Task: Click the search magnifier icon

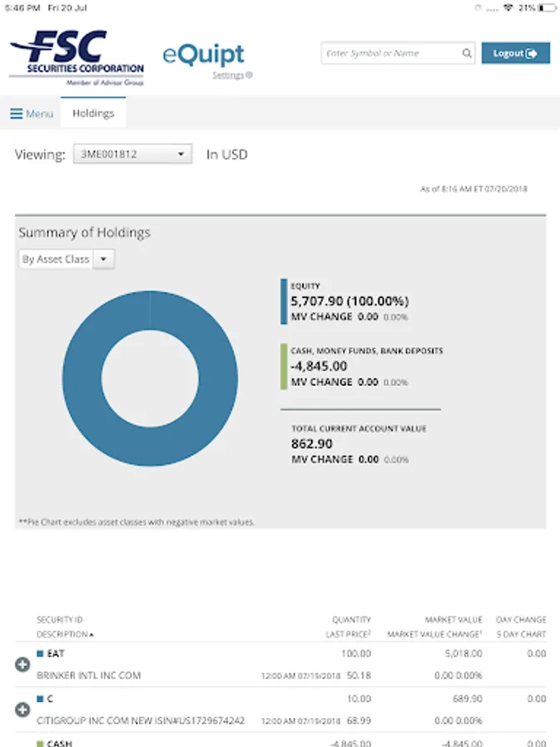Action: (467, 54)
